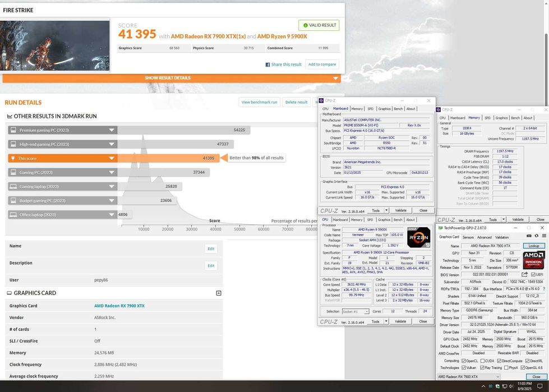Open the AMD Radeon RX 7900 XTX graphics card link
The height and width of the screenshot is (392, 549).
(x=119, y=306)
